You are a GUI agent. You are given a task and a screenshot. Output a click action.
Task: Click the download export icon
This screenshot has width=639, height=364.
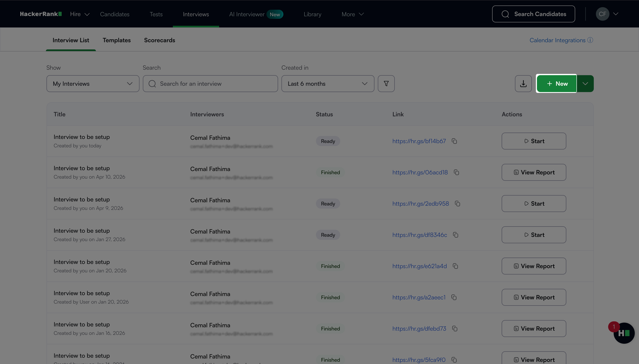pos(523,83)
